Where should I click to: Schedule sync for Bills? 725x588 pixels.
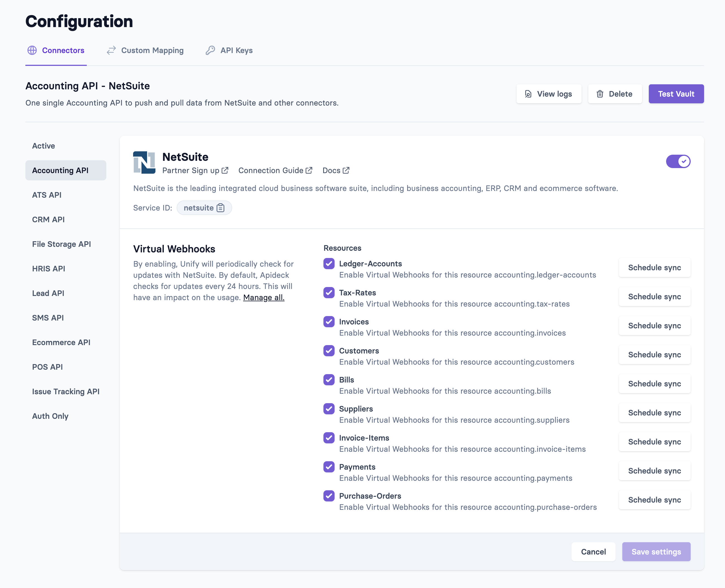click(654, 384)
